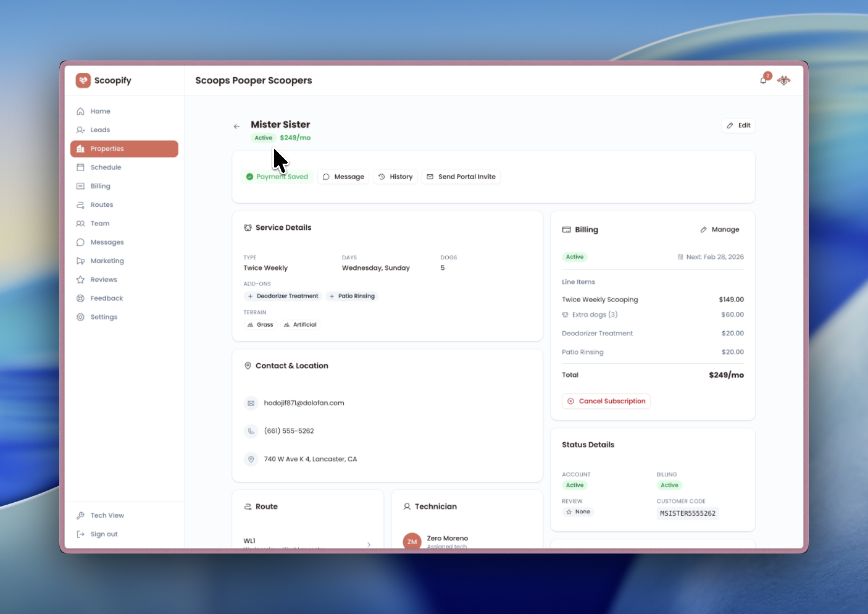The width and height of the screenshot is (868, 614).
Task: Open the Reviews star icon in sidebar
Action: pos(80,279)
